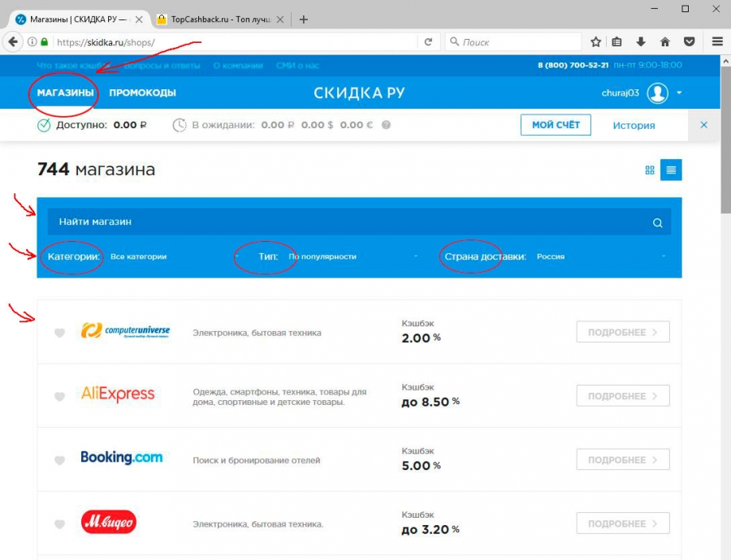Go to the browser home page icon
The image size is (731, 560).
[664, 42]
